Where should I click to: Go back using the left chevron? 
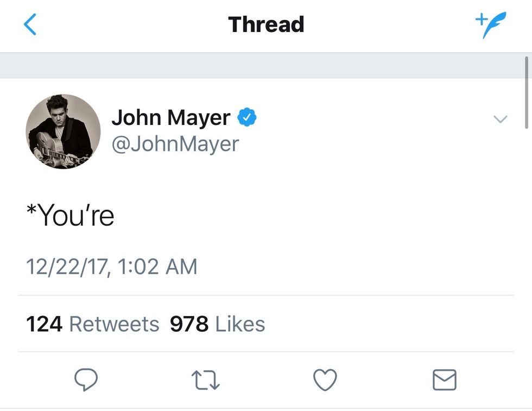point(30,25)
